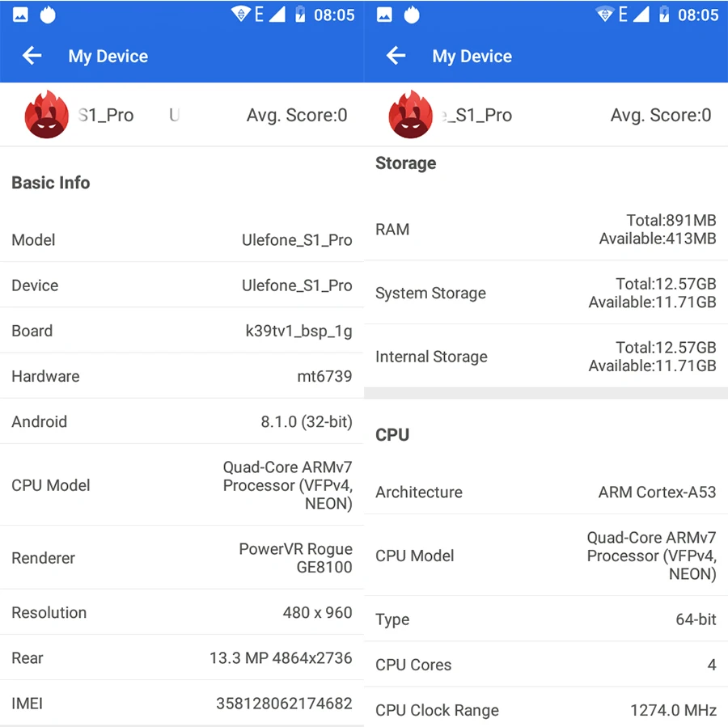This screenshot has width=728, height=727.
Task: Tap the Basic Info section heading
Action: tap(51, 183)
